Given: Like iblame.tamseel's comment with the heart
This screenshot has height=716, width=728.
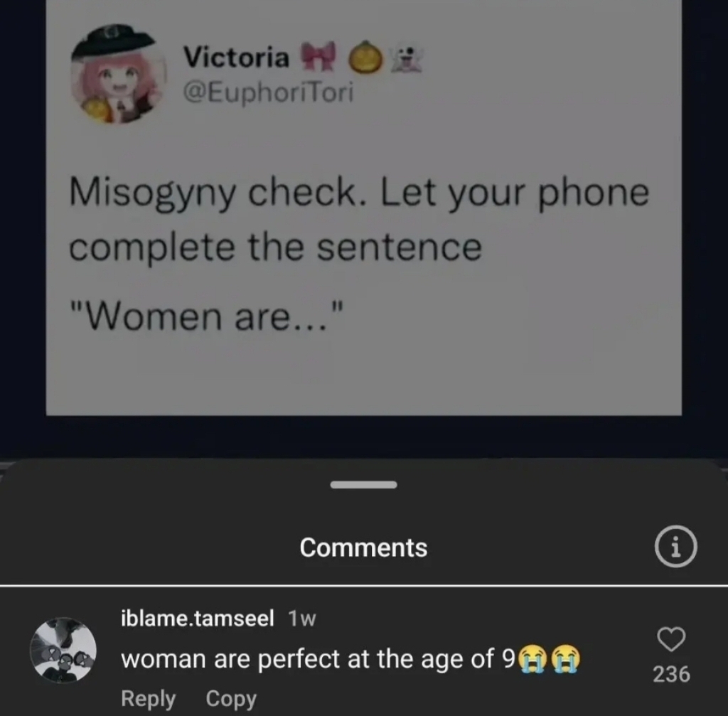Looking at the screenshot, I should tap(671, 639).
